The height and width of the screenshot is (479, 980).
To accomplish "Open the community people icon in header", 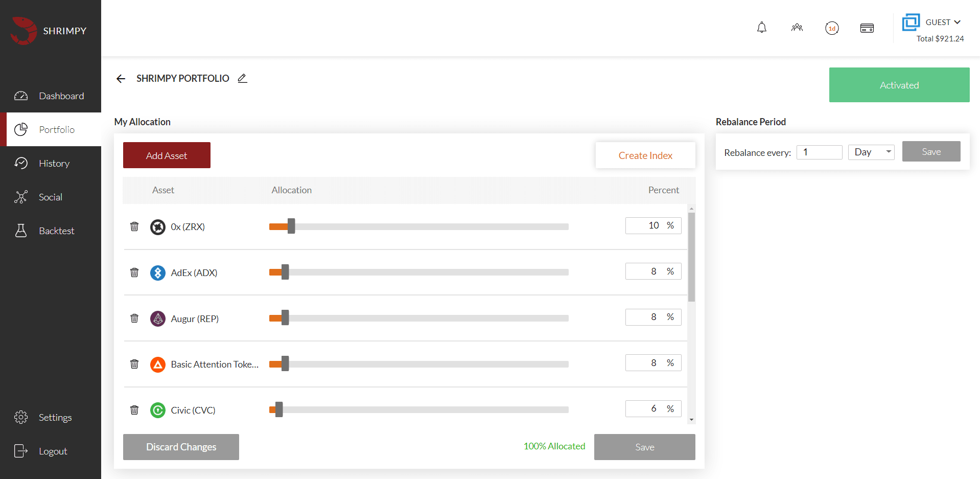I will pos(797,28).
